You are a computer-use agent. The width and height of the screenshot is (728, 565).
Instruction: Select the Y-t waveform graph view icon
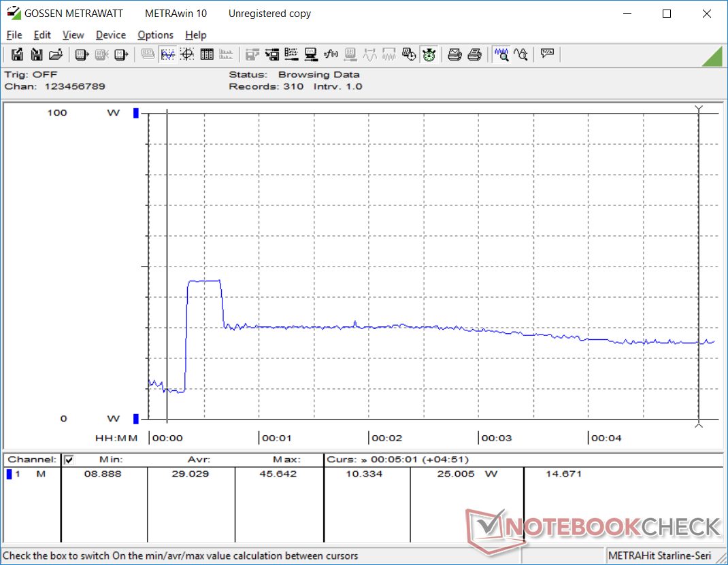tap(167, 54)
